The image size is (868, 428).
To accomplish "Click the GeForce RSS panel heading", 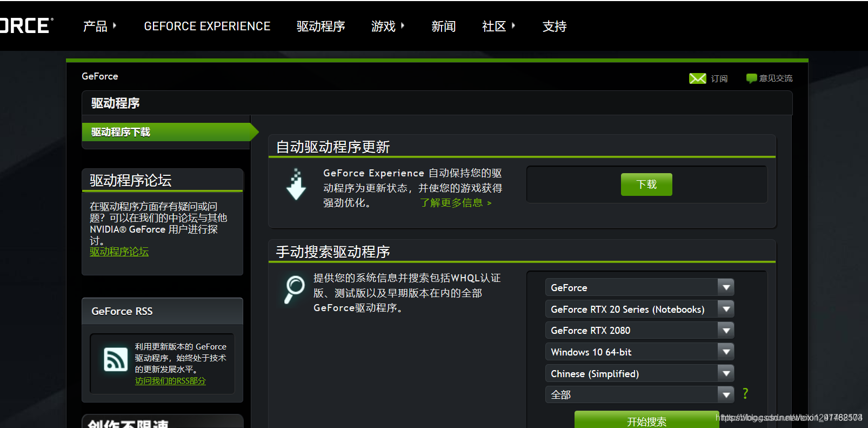I will (x=122, y=311).
